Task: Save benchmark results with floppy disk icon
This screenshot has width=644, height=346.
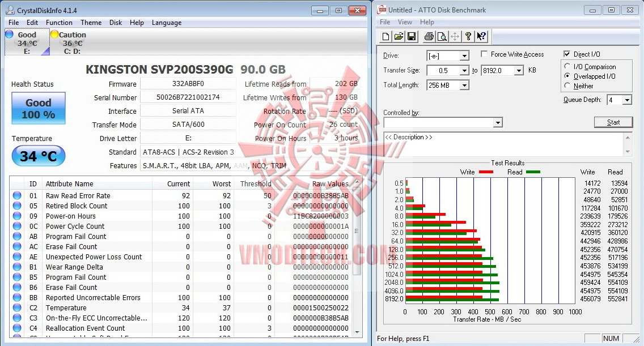Action: (412, 37)
